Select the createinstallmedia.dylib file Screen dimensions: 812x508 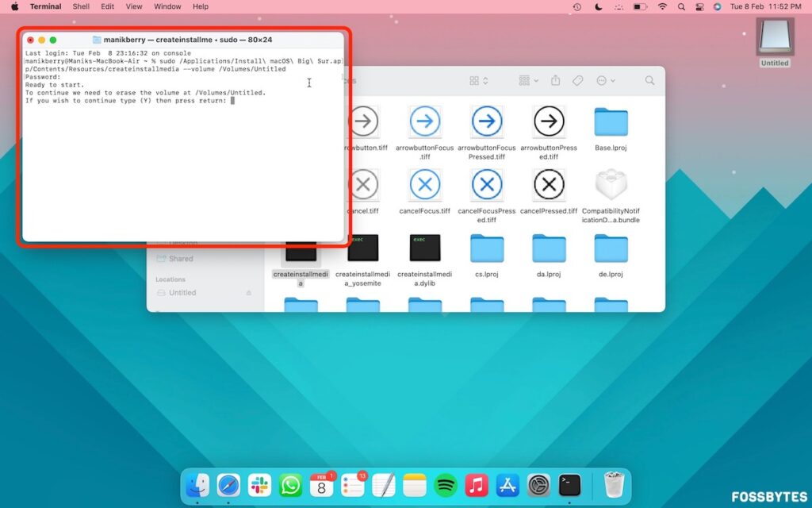(425, 247)
